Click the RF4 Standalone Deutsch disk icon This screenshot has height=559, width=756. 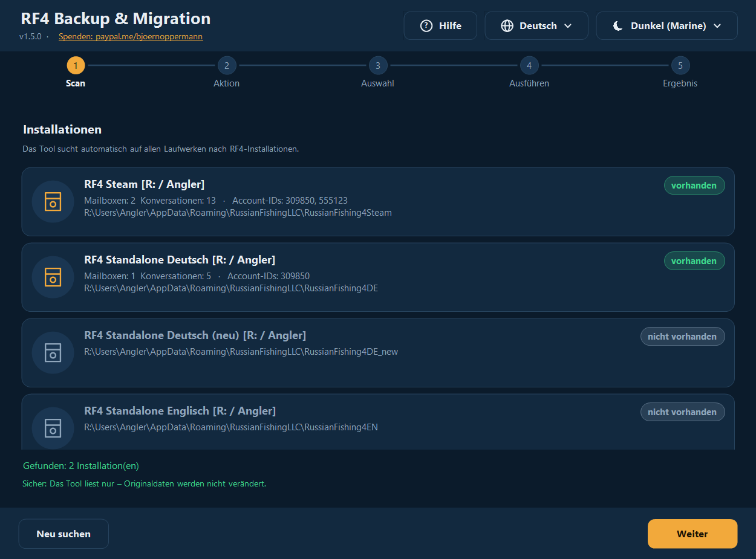click(x=53, y=277)
